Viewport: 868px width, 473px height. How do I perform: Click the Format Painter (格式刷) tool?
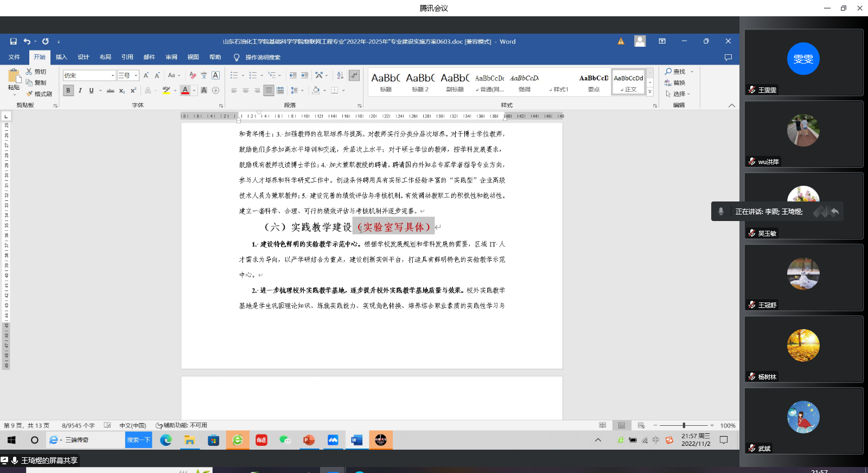tap(39, 94)
